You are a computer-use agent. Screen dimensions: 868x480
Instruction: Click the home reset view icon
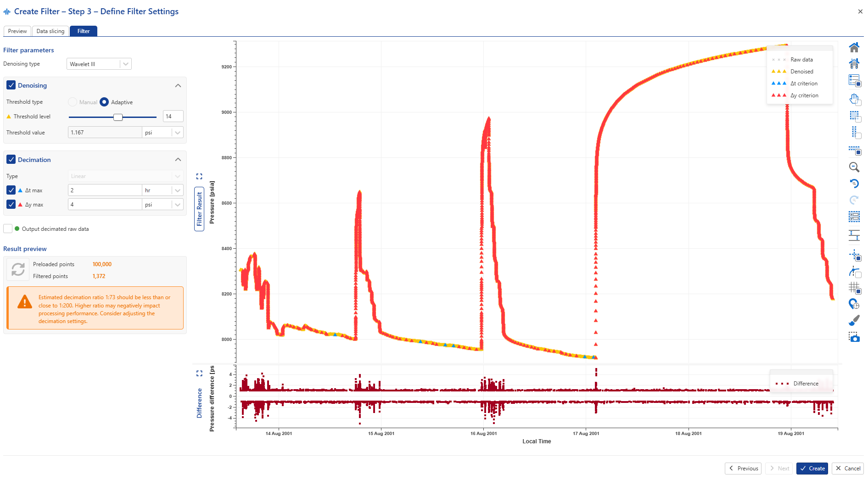[x=854, y=48]
